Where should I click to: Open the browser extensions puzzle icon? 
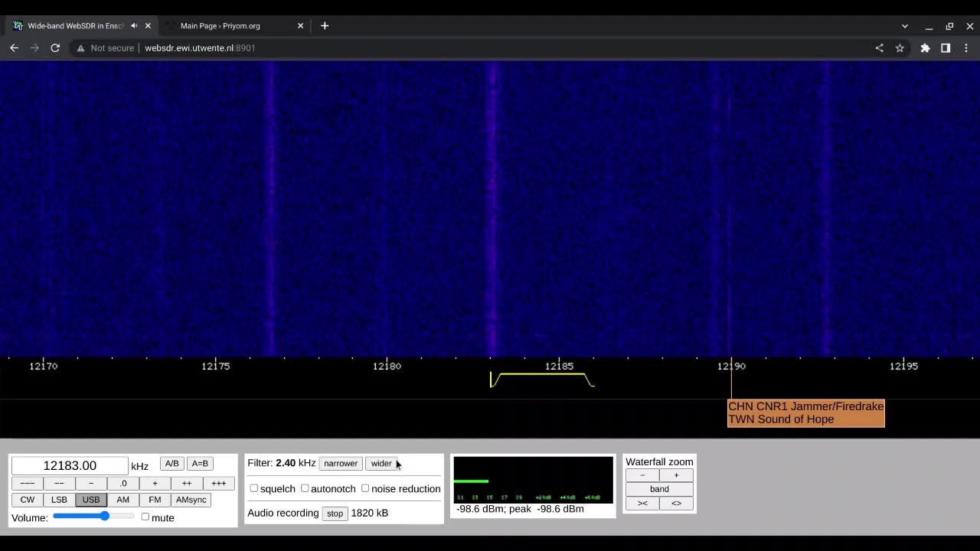(x=925, y=47)
